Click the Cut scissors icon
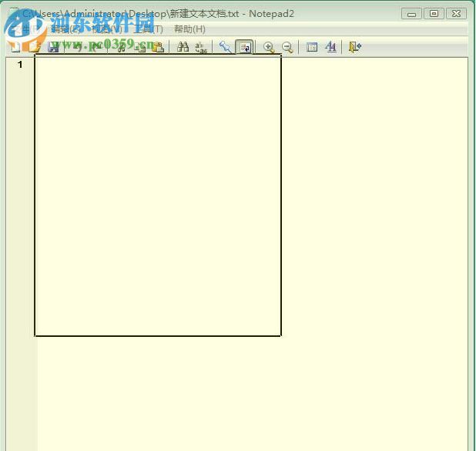 (x=121, y=47)
